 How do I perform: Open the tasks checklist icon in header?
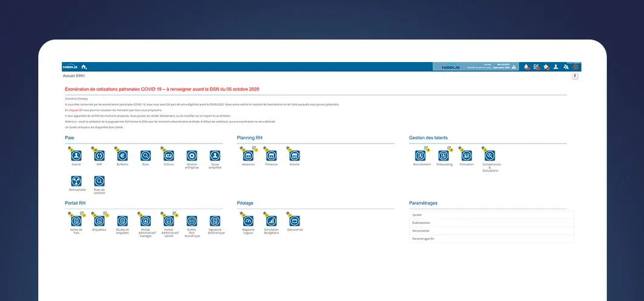click(536, 67)
